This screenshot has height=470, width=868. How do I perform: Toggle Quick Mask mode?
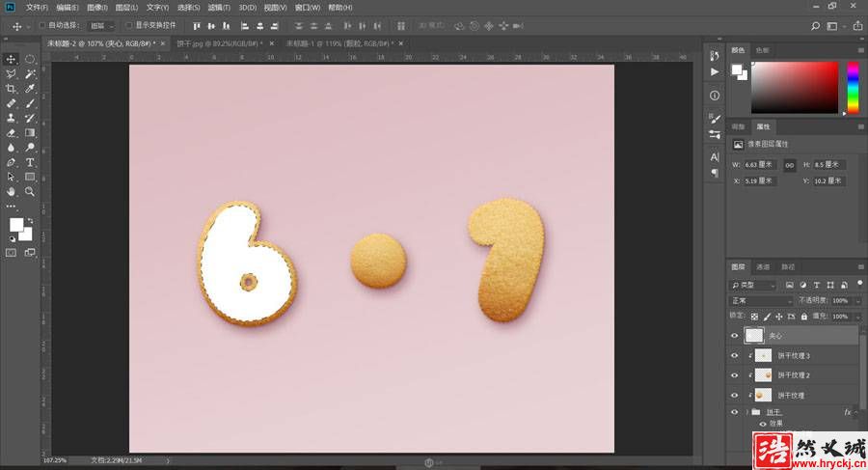coord(11,253)
